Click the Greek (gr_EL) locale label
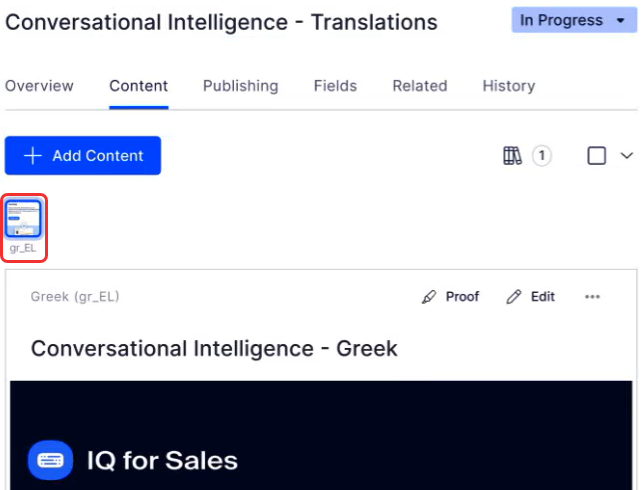This screenshot has width=643, height=490. pyautogui.click(x=75, y=297)
